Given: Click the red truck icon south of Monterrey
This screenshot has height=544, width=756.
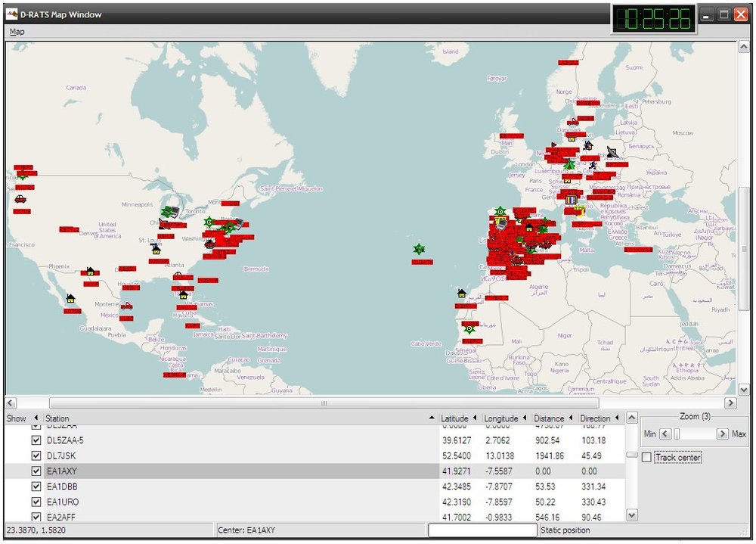Looking at the screenshot, I should tap(126, 306).
